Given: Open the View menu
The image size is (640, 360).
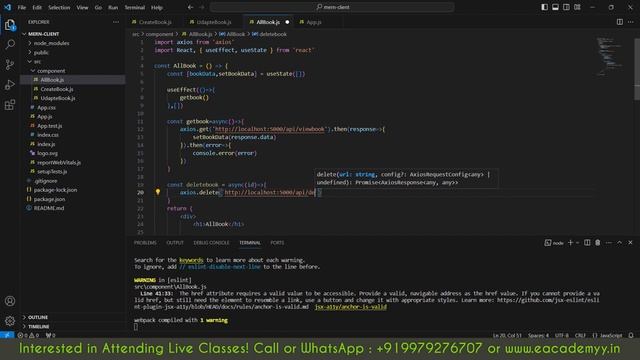Looking at the screenshot, I should [x=82, y=7].
